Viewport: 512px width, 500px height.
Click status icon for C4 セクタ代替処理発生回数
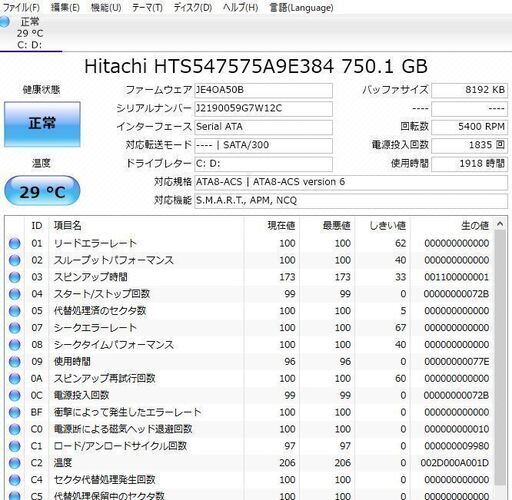(14, 480)
